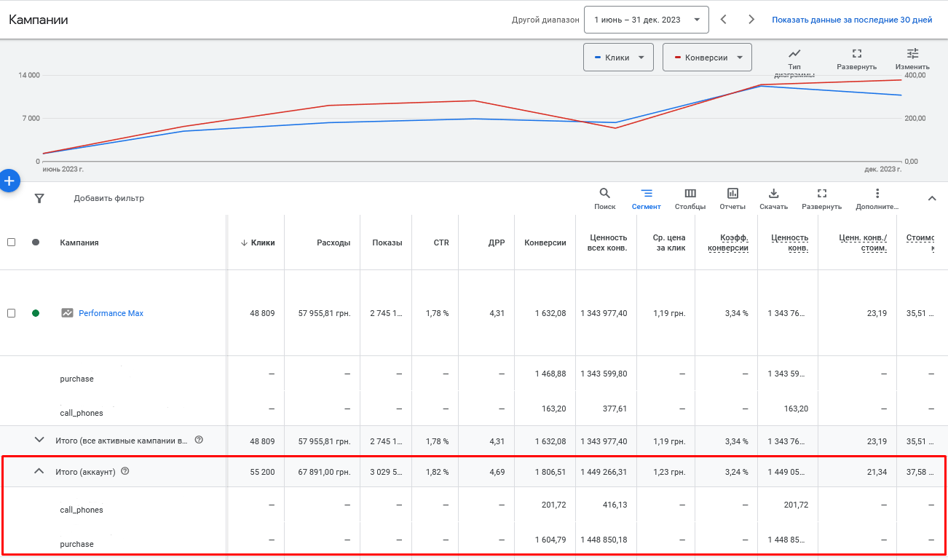The height and width of the screenshot is (560, 948).
Task: Click the Тип диаграммы chart type icon
Action: pos(794,52)
